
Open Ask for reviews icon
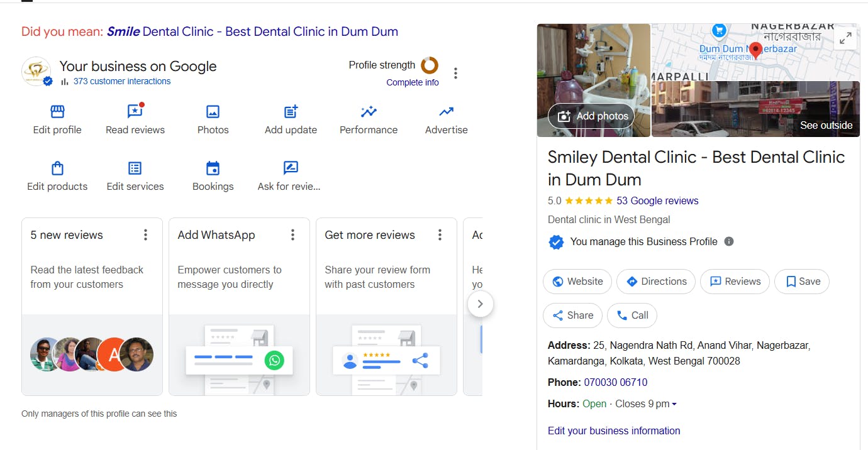290,168
